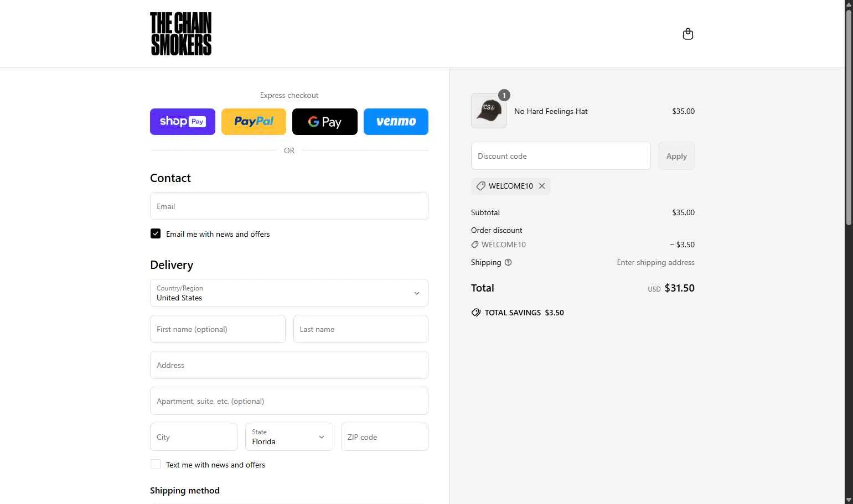This screenshot has width=853, height=504.
Task: Click the page vertical scrollbar thumb
Action: [x=849, y=117]
